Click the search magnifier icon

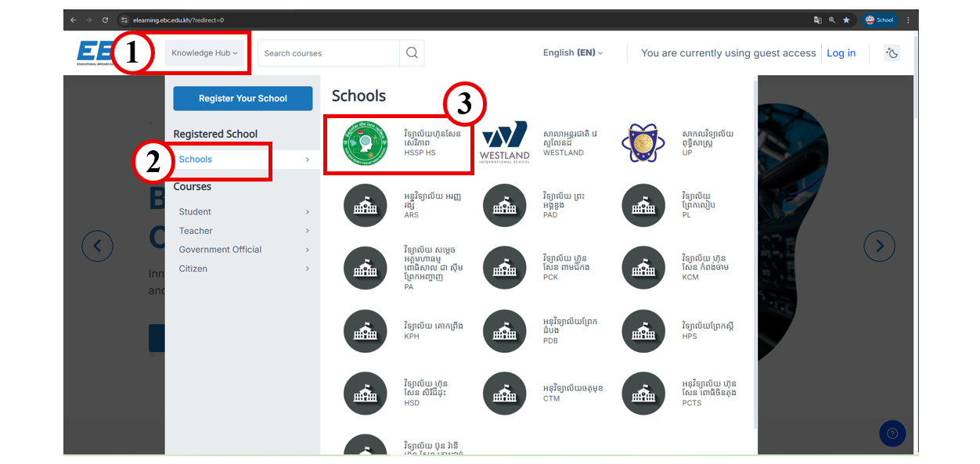pos(412,53)
